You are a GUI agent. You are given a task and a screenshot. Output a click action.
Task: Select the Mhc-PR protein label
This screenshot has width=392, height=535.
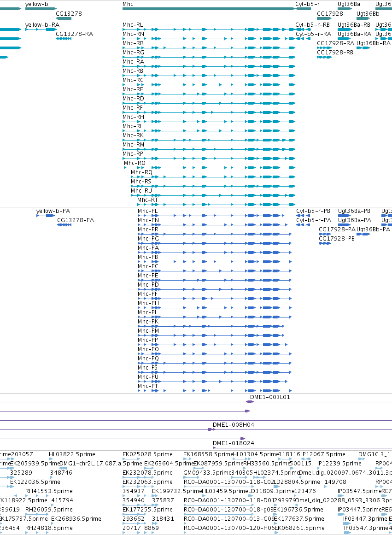148,229
